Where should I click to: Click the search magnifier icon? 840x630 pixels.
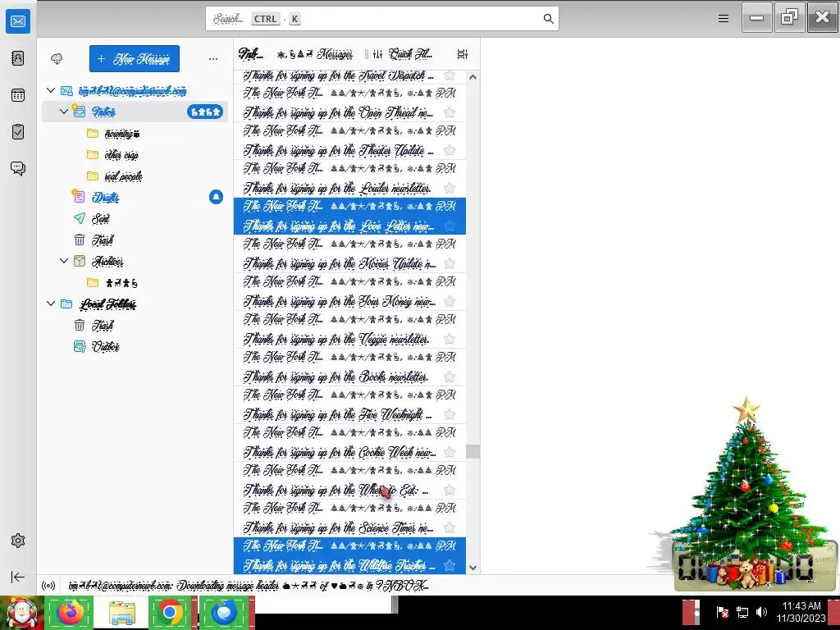pyautogui.click(x=548, y=19)
